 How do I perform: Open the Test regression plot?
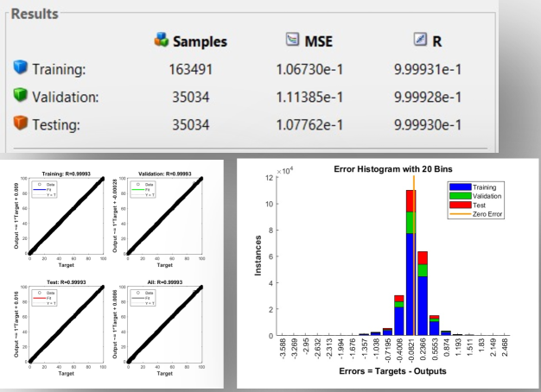point(67,325)
